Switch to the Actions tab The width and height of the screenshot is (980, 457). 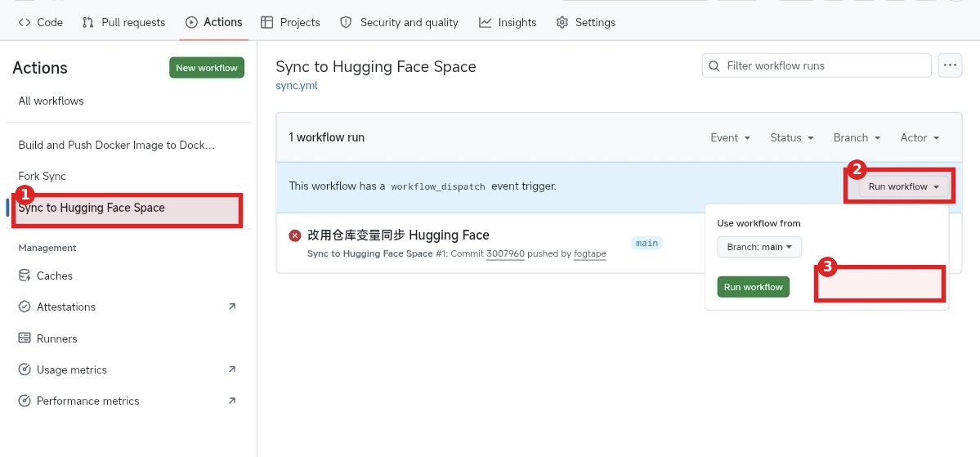click(214, 23)
